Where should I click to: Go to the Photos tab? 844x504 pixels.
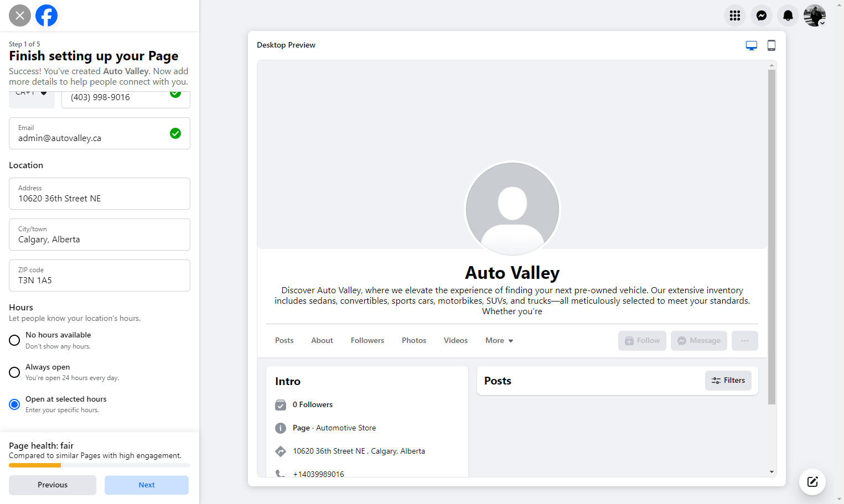(414, 340)
